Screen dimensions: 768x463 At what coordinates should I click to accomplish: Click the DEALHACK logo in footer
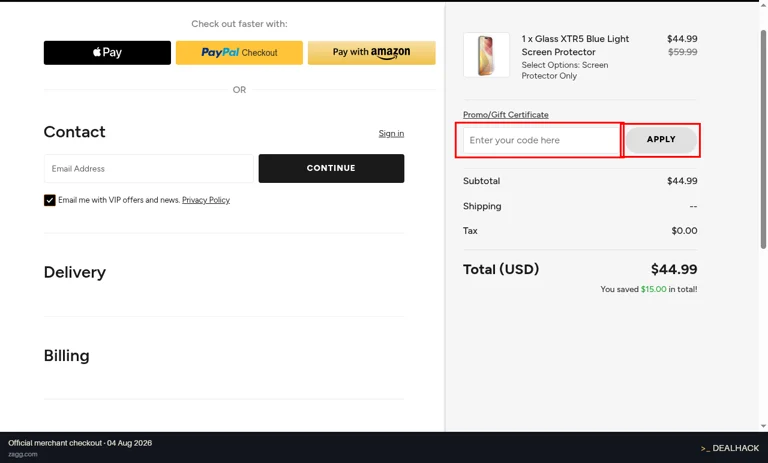coord(730,448)
